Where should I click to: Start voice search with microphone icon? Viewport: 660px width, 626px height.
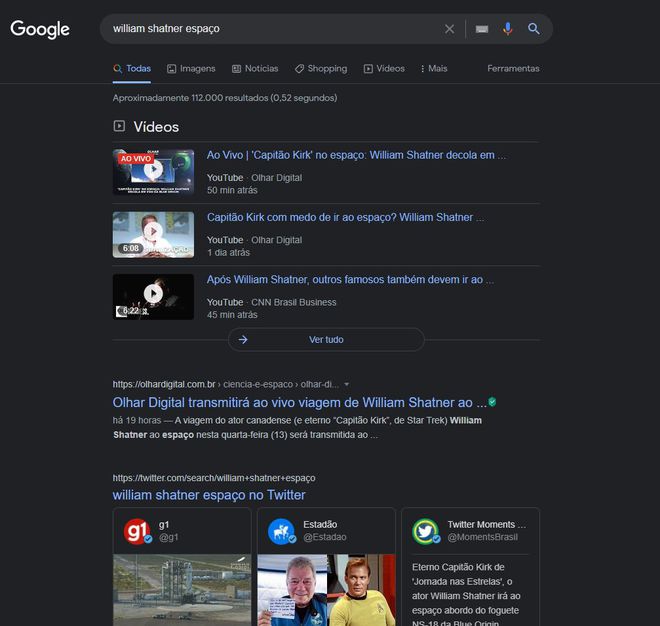pos(508,29)
